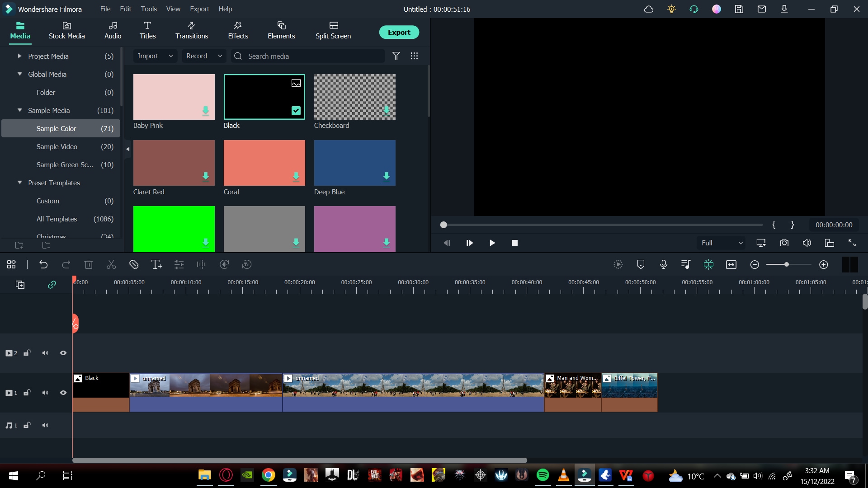Screen dimensions: 868x488
Task: Click the Effects panel icon
Action: (x=238, y=30)
